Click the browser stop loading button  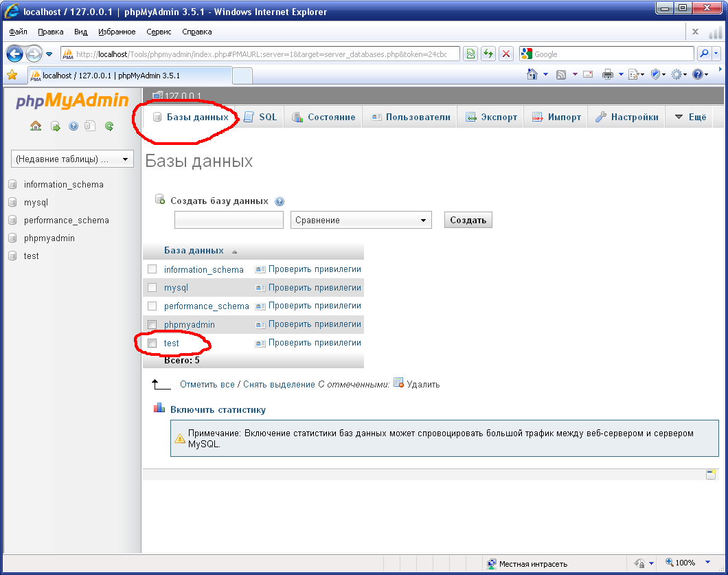pos(506,54)
